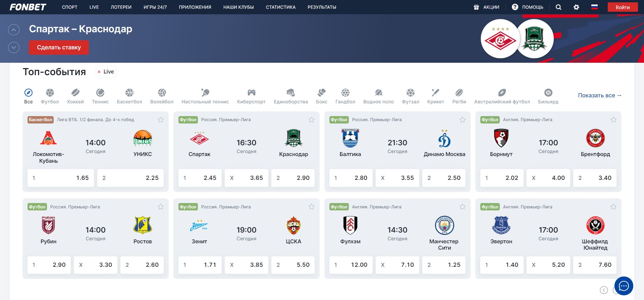Open the Помощь help item
Viewport: 644px width, 300px height.
click(x=528, y=7)
